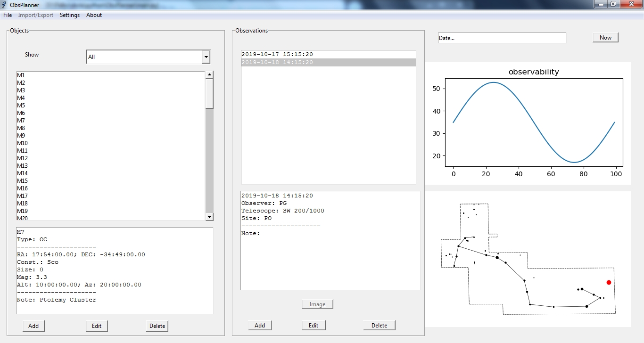Click Add button under Objects panel
This screenshot has height=343, width=644.
[33, 326]
